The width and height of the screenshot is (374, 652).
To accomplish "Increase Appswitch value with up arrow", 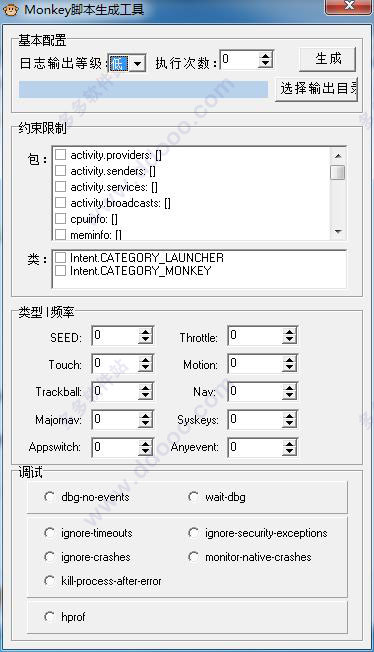I will point(145,443).
